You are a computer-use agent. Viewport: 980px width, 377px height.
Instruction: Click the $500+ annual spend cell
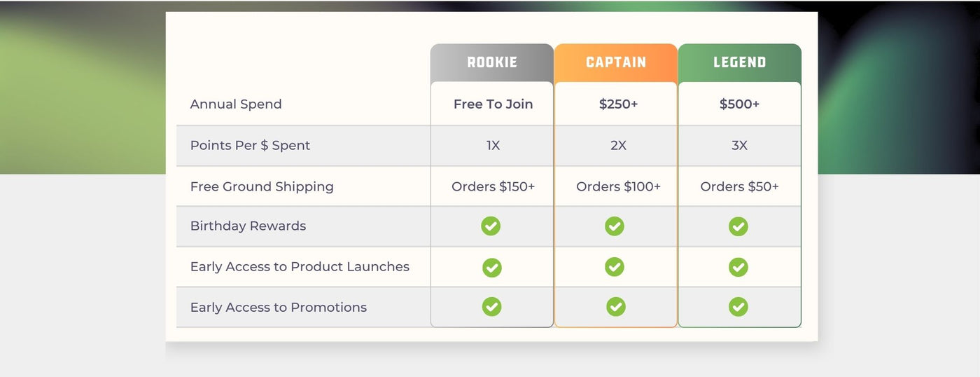(x=739, y=104)
